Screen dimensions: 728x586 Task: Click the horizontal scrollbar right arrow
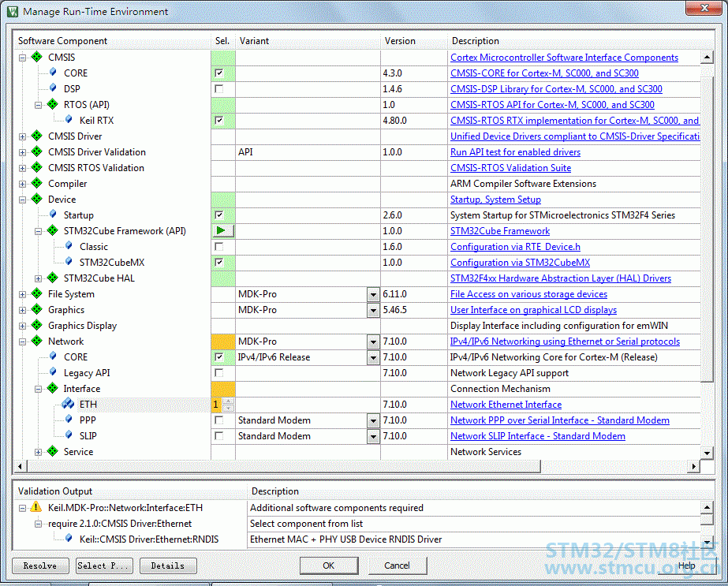pyautogui.click(x=693, y=466)
